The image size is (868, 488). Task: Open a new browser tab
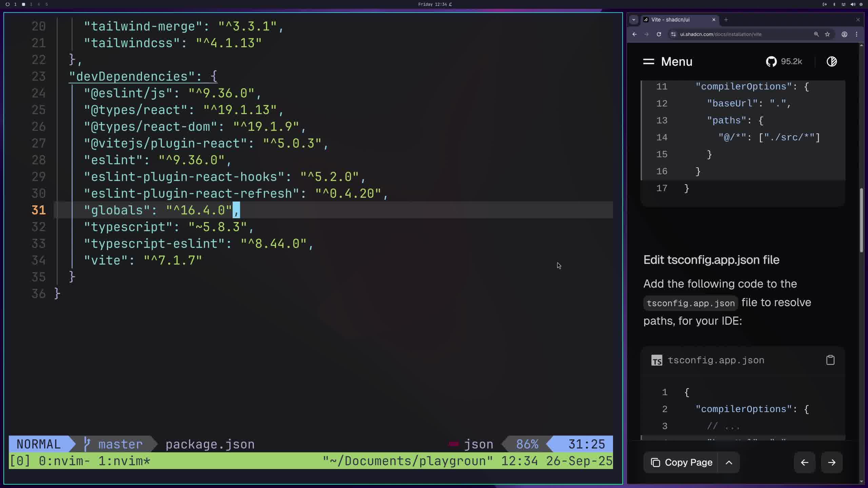click(726, 20)
